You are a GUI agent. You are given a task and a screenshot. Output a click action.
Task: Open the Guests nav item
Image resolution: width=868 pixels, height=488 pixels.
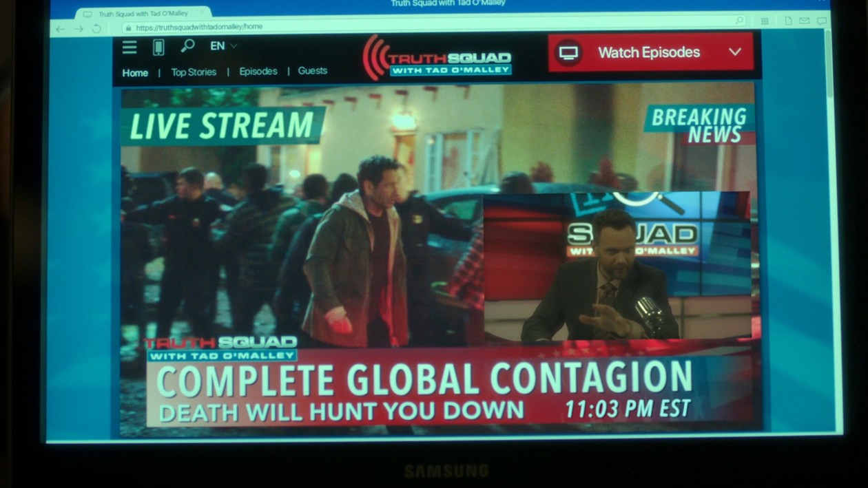[x=313, y=70]
